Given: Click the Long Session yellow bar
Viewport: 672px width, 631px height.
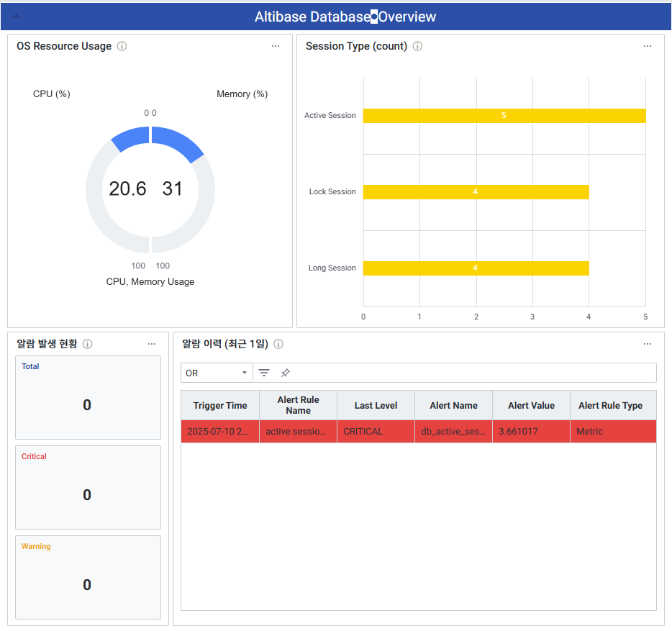Looking at the screenshot, I should click(475, 268).
